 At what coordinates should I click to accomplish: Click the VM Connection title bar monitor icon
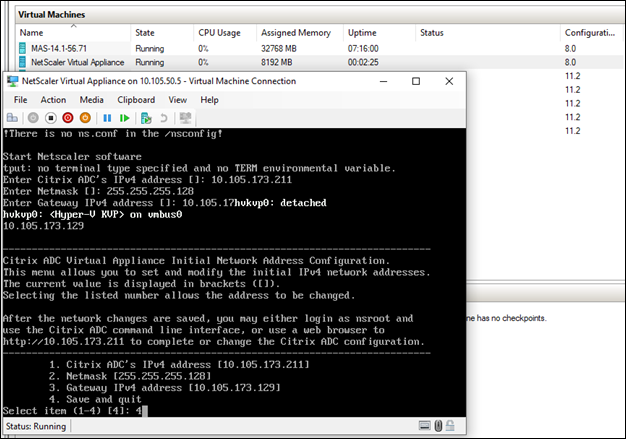[12, 81]
